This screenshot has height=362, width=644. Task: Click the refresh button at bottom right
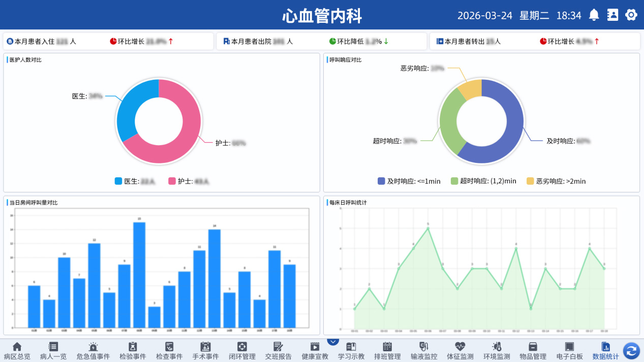coord(631,351)
